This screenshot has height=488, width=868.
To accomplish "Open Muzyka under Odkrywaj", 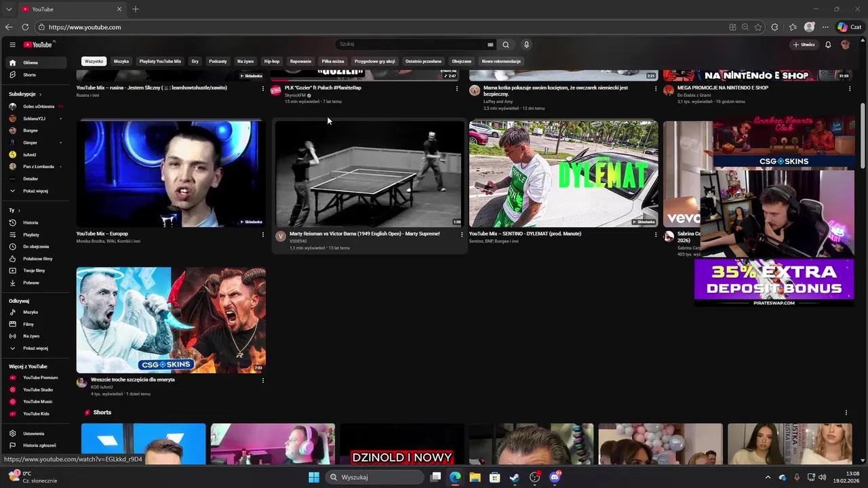I will click(35, 312).
